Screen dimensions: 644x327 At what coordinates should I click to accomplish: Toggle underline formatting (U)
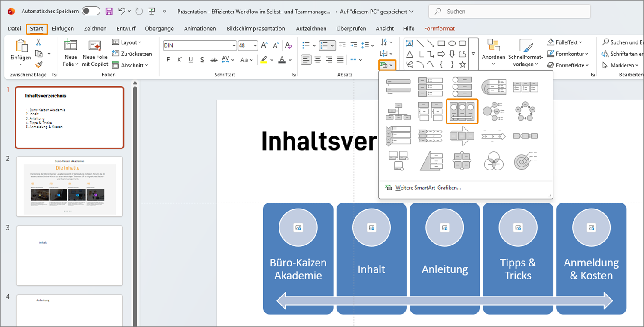[x=191, y=60]
